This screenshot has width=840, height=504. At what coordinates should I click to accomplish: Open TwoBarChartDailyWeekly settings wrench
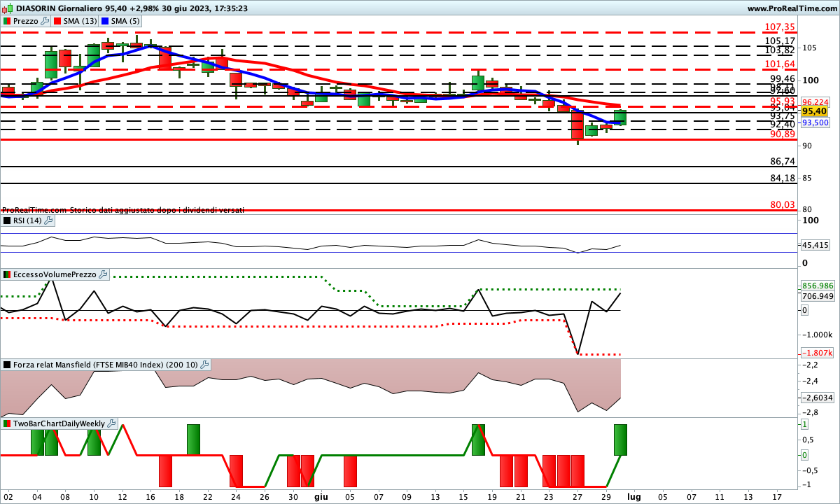(111, 423)
